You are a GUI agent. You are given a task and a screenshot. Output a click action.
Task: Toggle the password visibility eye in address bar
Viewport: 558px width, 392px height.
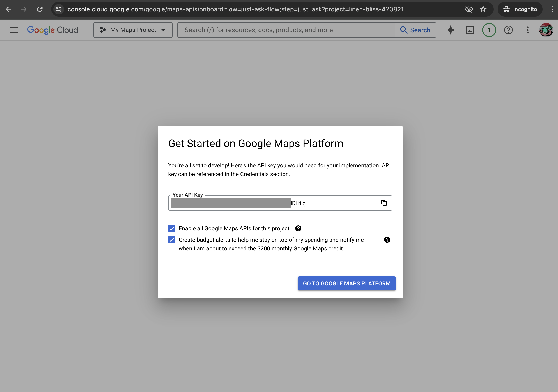[x=469, y=9]
